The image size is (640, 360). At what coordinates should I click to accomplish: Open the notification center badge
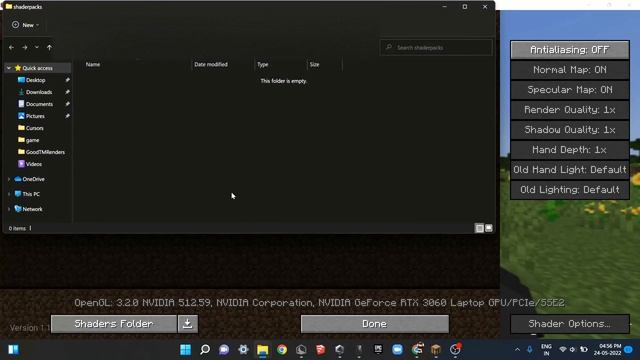coord(629,350)
